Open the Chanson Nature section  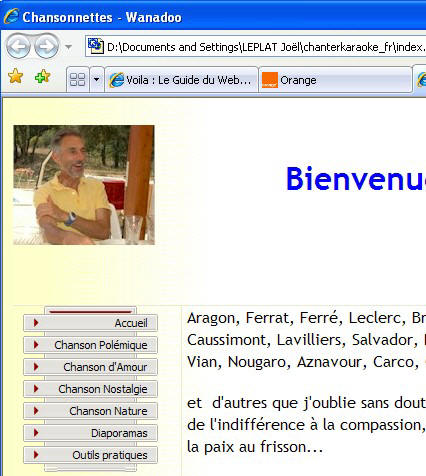coord(90,411)
